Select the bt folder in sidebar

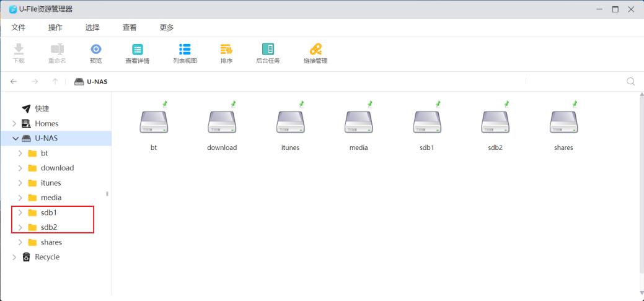click(x=45, y=153)
